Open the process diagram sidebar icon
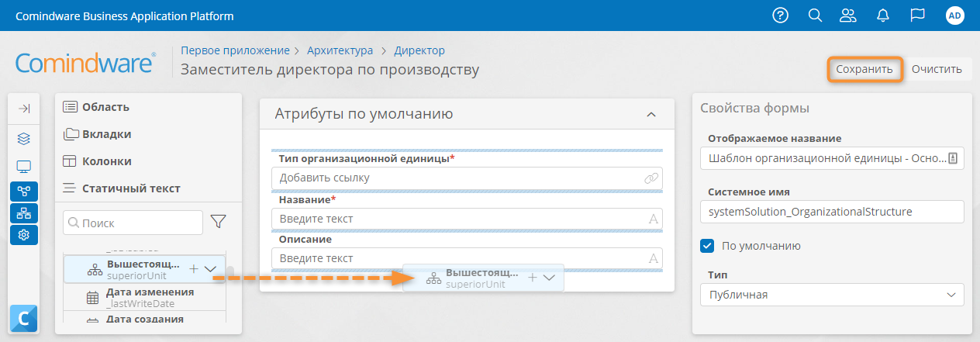Image resolution: width=980 pixels, height=342 pixels. tap(23, 191)
